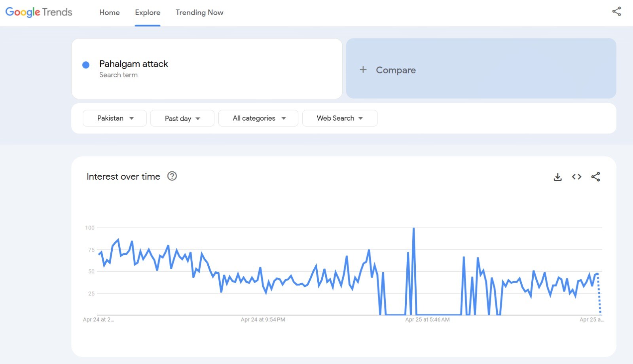The height and width of the screenshot is (364, 633).
Task: Open the embed code icon
Action: 576,177
